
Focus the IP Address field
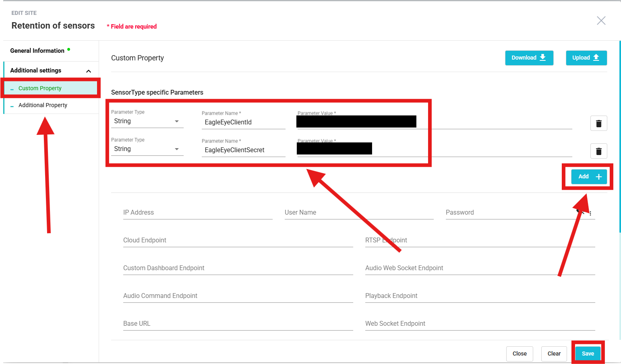coord(197,213)
